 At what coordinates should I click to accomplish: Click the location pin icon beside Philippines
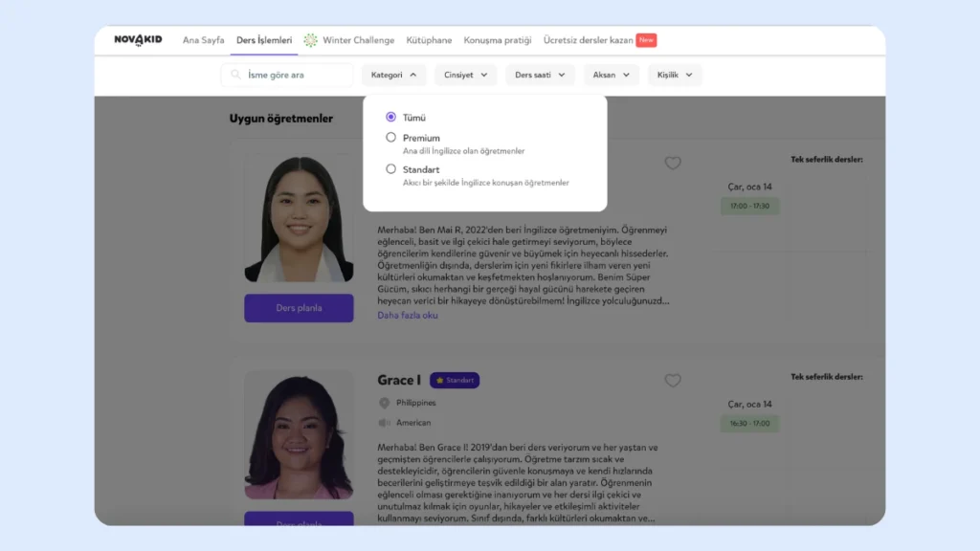click(385, 403)
